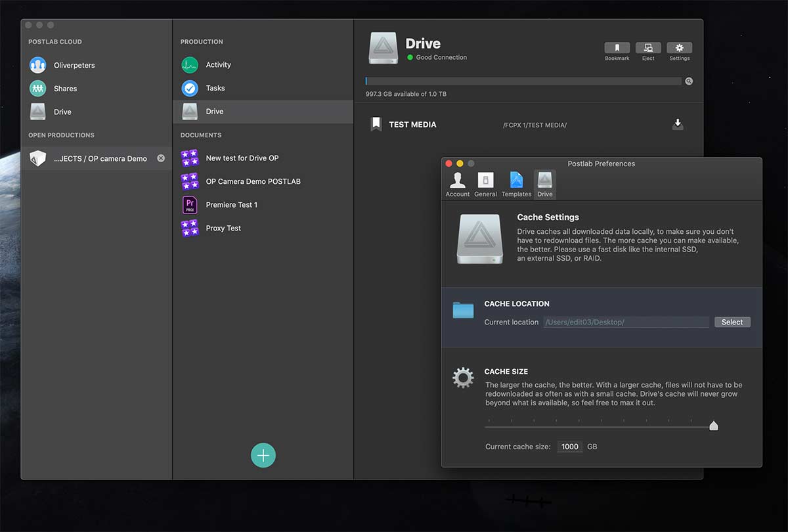
Task: Click the current cache size value field
Action: [x=570, y=447]
